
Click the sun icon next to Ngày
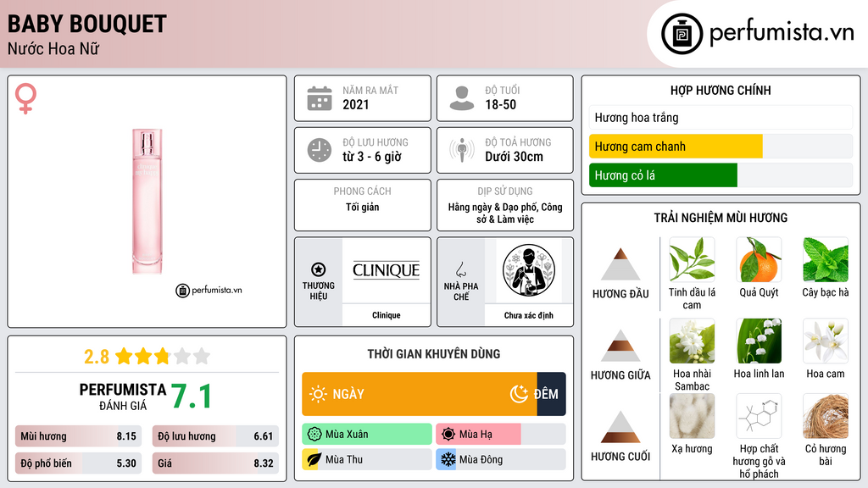(318, 394)
